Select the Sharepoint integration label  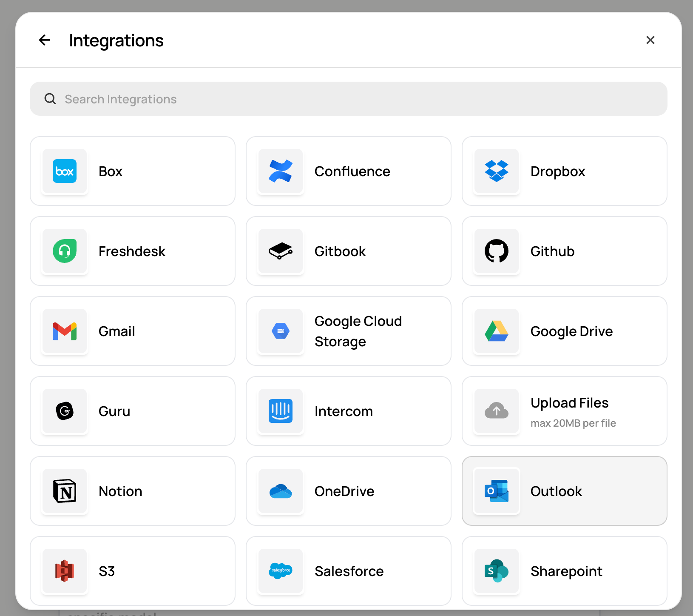[x=566, y=571]
